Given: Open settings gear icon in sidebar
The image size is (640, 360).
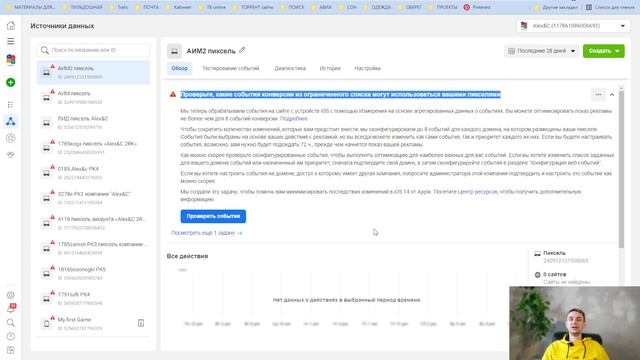Looking at the screenshot, I should (11, 295).
